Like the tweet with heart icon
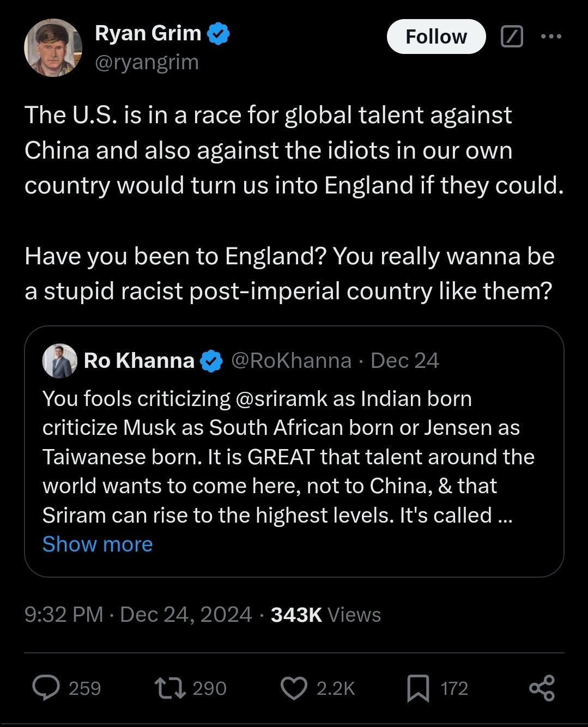 click(294, 688)
